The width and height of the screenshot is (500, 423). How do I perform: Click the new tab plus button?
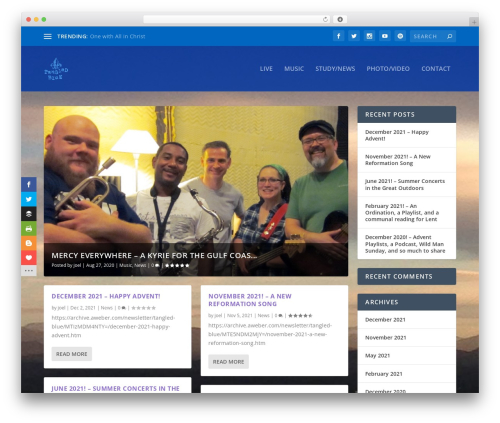pos(474,22)
